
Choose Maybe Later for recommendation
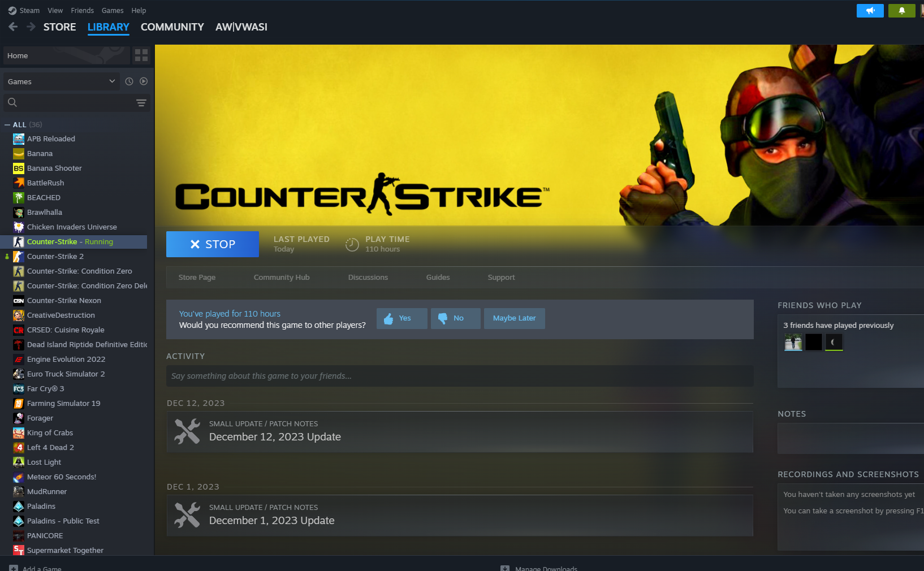(514, 318)
